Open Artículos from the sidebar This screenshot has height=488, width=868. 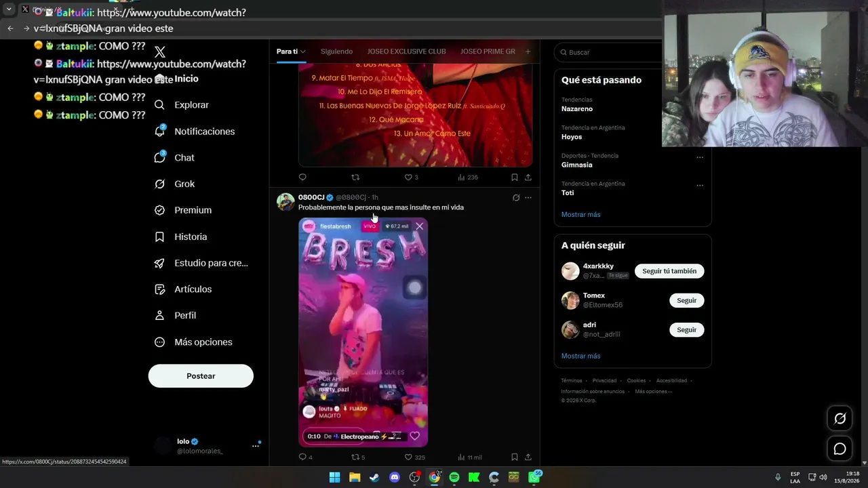pos(183,289)
